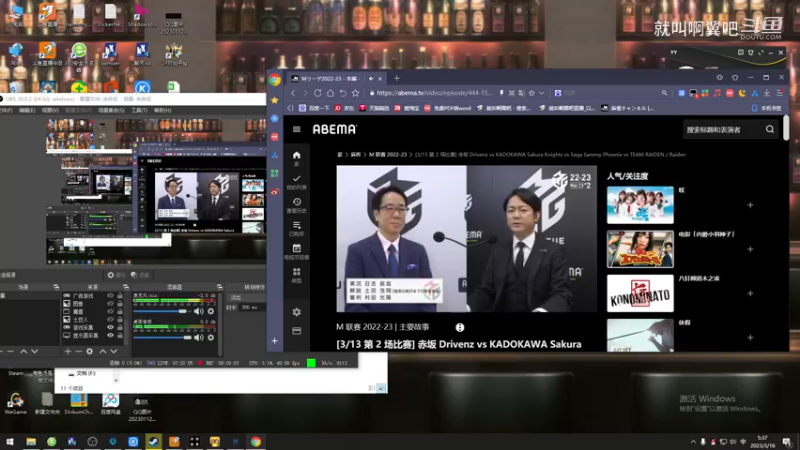
Task: Adjust second OBS mixer volume slider
Action: click(162, 337)
